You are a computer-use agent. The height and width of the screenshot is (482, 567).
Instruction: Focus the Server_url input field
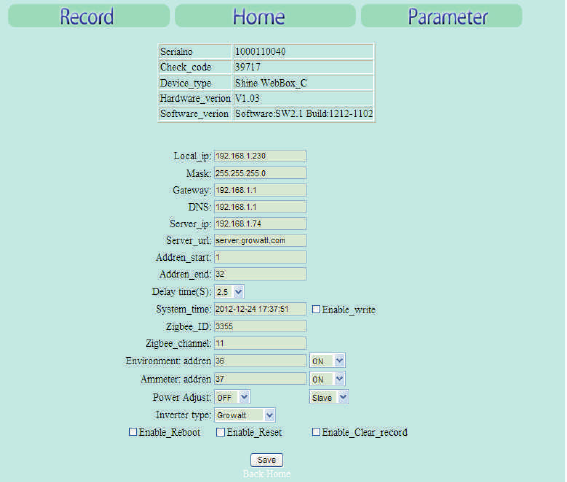tap(260, 240)
